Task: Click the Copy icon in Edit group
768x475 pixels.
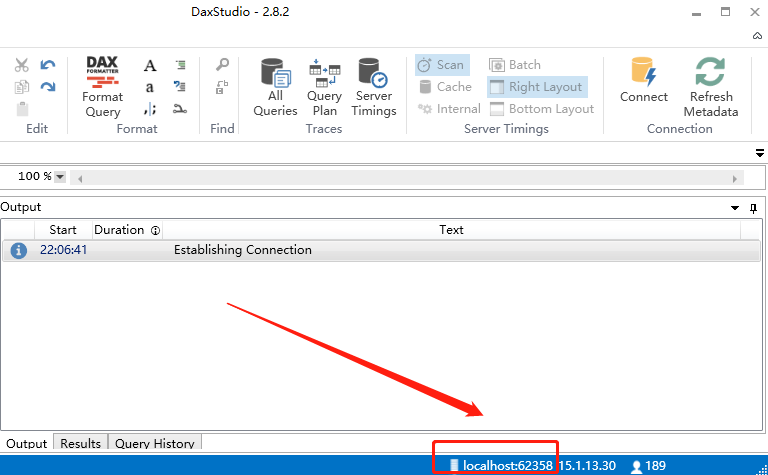Action: click(x=22, y=87)
